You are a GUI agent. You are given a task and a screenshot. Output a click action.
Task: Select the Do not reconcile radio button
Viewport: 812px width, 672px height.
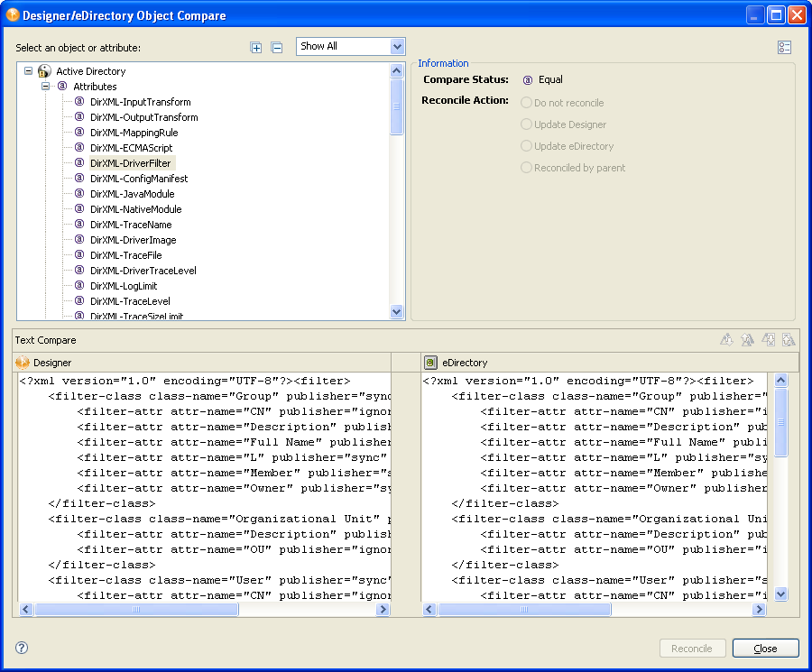524,102
